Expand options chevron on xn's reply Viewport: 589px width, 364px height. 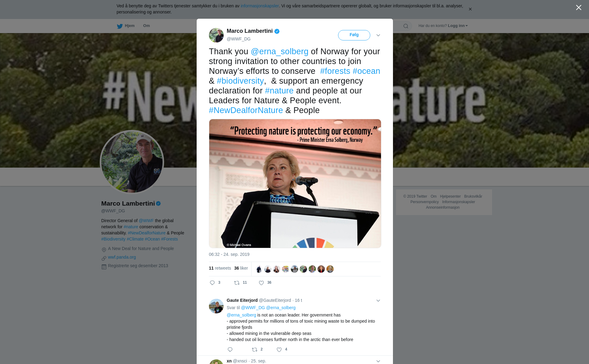[x=378, y=361]
